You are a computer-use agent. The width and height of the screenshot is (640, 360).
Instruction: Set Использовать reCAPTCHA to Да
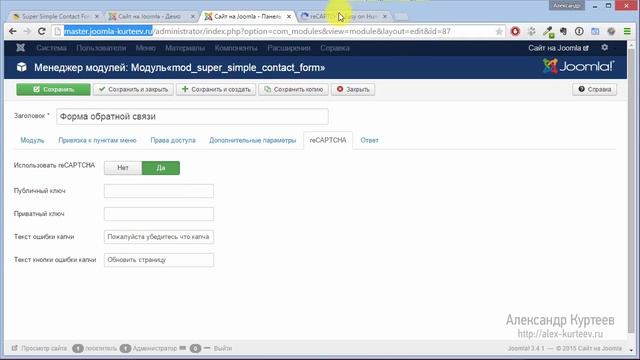(x=161, y=168)
